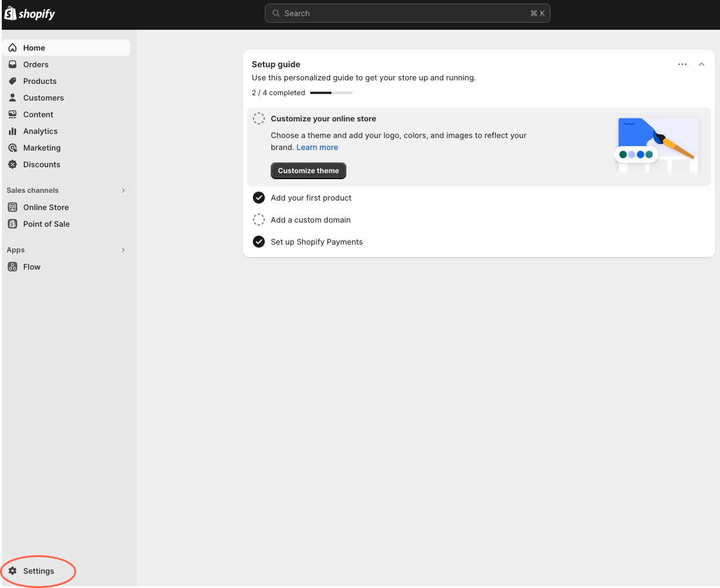Click the Customers icon in sidebar
The height and width of the screenshot is (588, 720).
click(12, 98)
